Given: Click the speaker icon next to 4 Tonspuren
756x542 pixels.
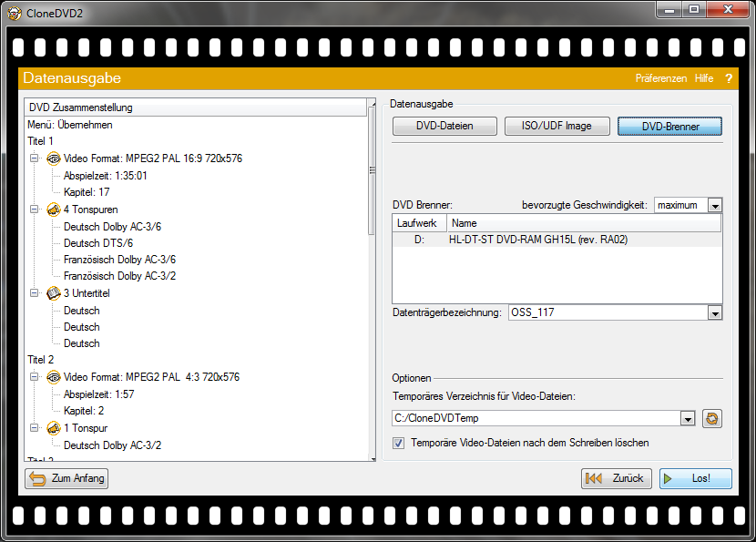Looking at the screenshot, I should coord(54,210).
